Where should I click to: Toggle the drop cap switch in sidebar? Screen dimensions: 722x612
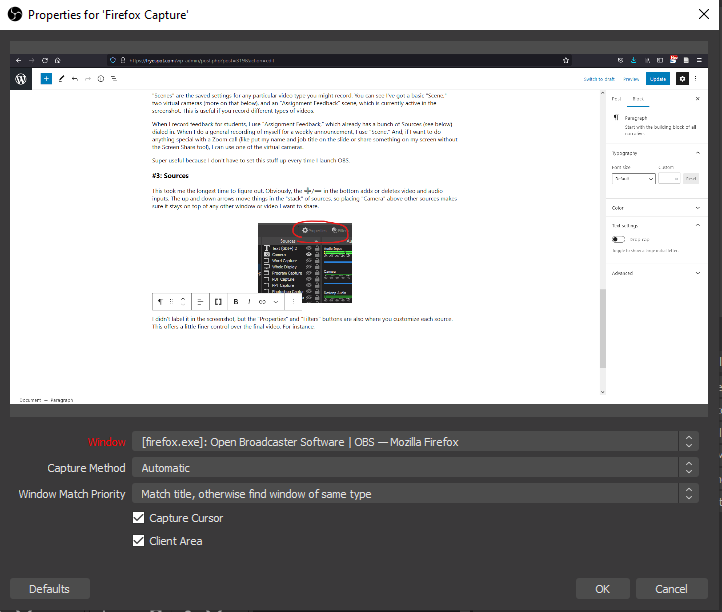618,239
